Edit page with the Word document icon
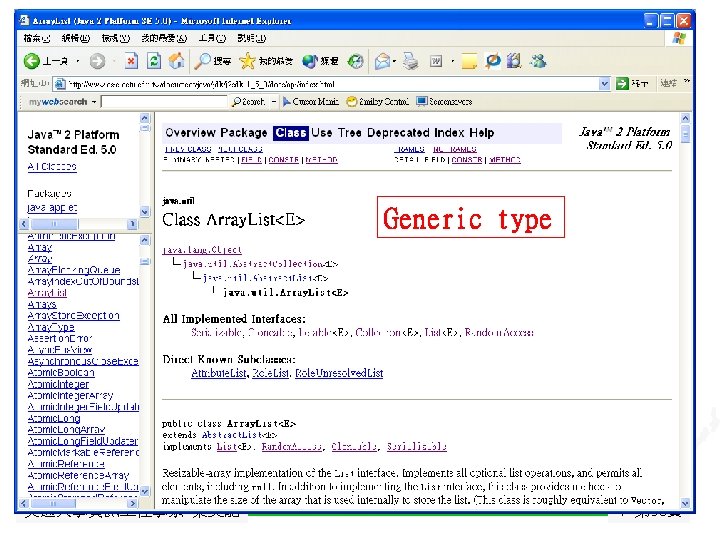Image resolution: width=720 pixels, height=540 pixels. 436,61
